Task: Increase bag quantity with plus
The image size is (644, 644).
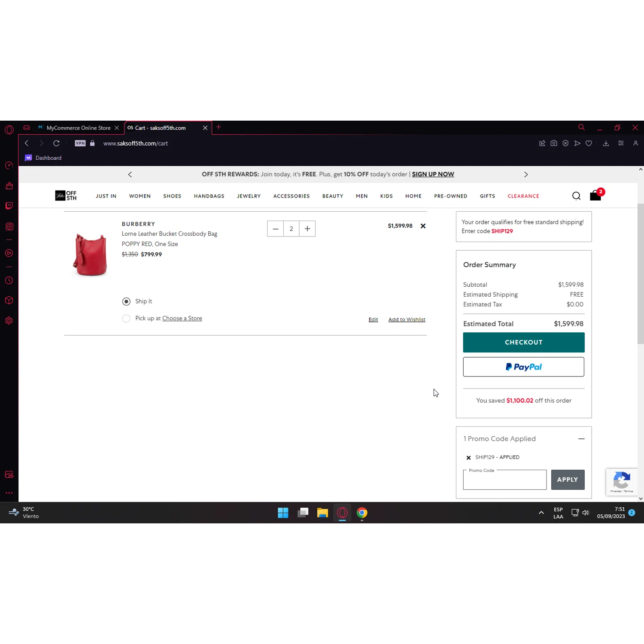Action: tap(307, 229)
